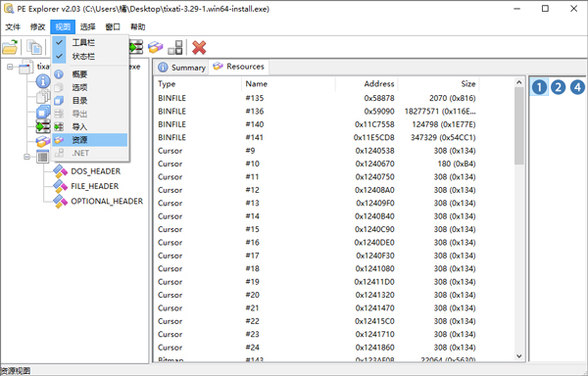Screen dimensions: 588x376
Task: Click the resources editor toolbar icon
Action: point(155,47)
